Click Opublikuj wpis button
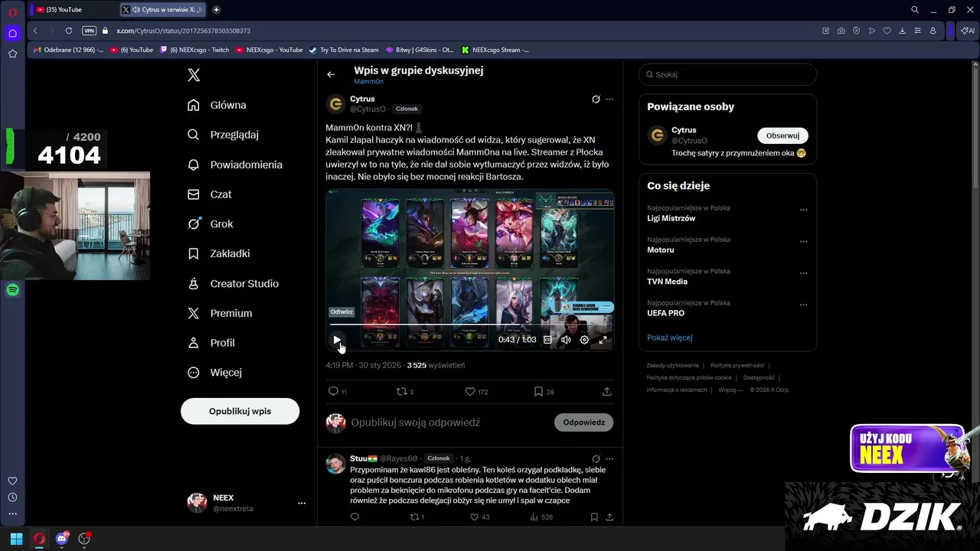The height and width of the screenshot is (551, 980). [x=240, y=411]
